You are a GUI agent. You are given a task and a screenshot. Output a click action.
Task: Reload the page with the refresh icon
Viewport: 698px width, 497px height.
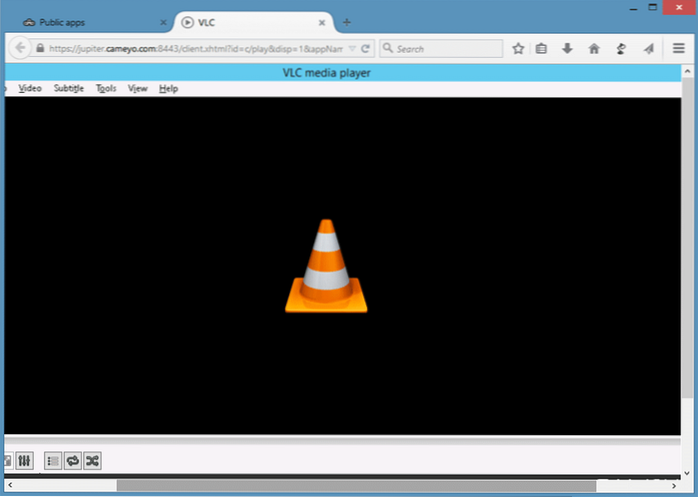click(x=366, y=48)
